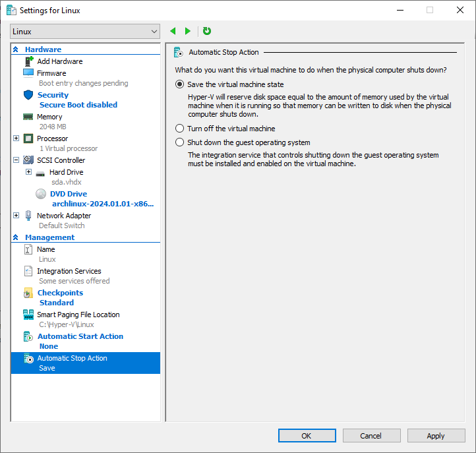Minimize the Settings for Linux window
Viewport: 476px width, 453px height.
[x=400, y=10]
